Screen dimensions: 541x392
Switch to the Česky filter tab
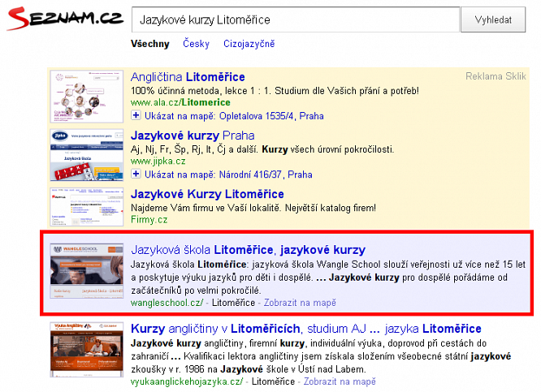[x=196, y=44]
